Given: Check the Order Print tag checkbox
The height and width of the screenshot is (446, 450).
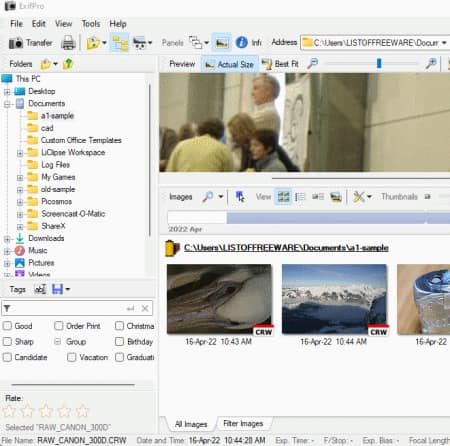Looking at the screenshot, I should [x=59, y=326].
